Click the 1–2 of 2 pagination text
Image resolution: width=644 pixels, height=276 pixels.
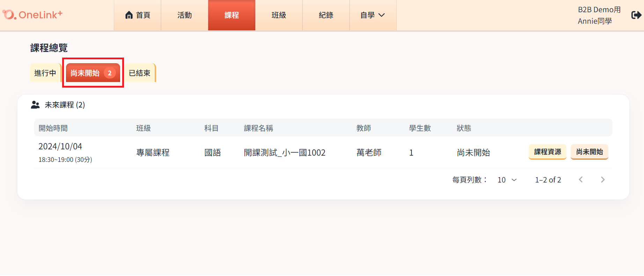tap(548, 180)
